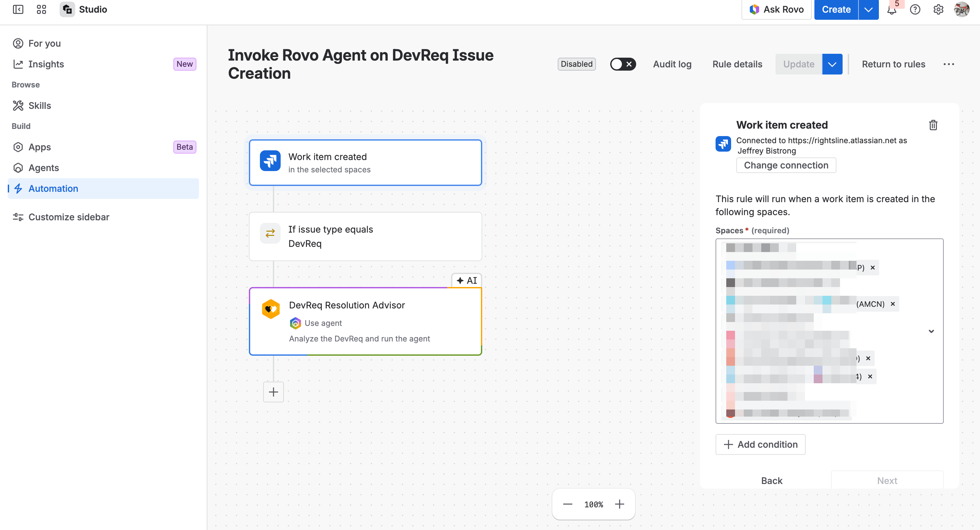The image size is (980, 530).
Task: Open Rule details
Action: (x=737, y=64)
